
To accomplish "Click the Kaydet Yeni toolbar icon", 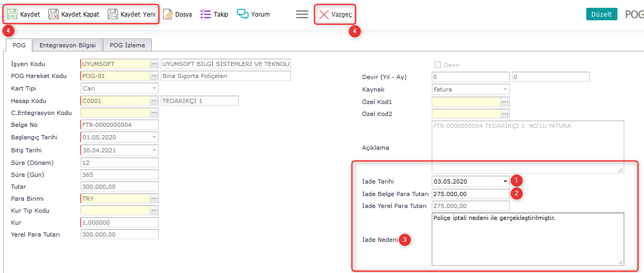I will click(113, 15).
